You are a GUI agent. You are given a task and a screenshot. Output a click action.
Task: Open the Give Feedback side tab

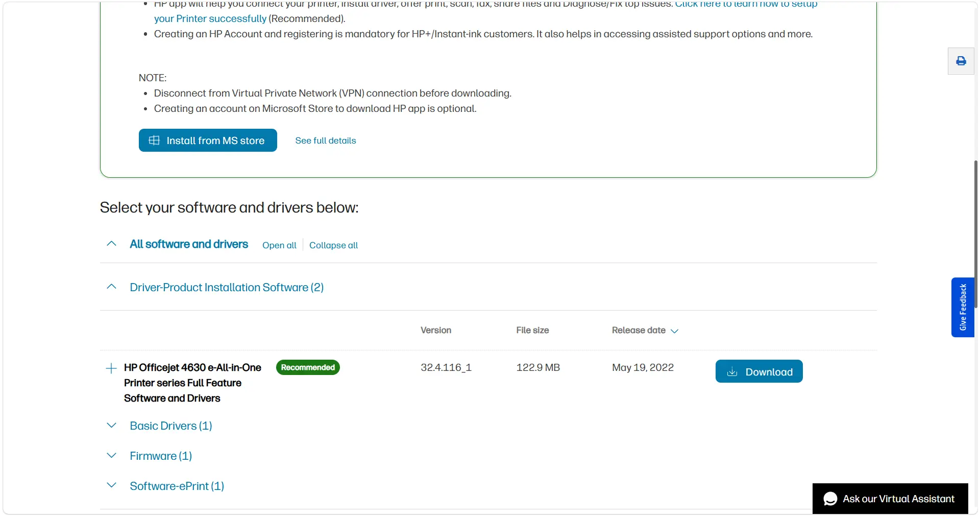pyautogui.click(x=963, y=307)
